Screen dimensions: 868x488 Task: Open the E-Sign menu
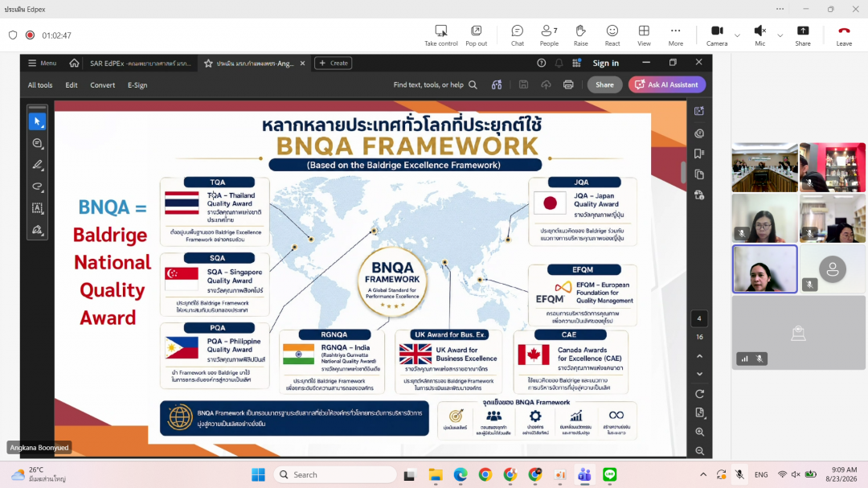pos(137,84)
